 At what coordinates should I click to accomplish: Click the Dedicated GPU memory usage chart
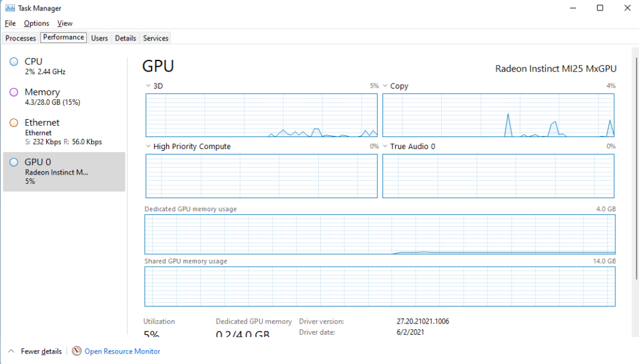tap(379, 234)
